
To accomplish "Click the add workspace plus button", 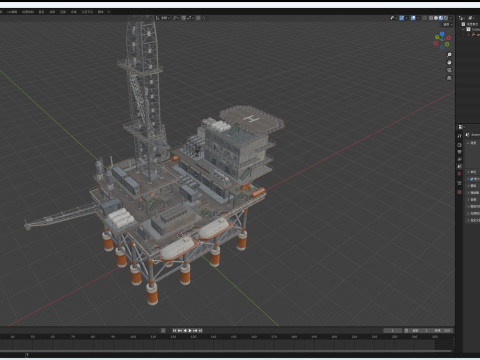I will (109, 12).
